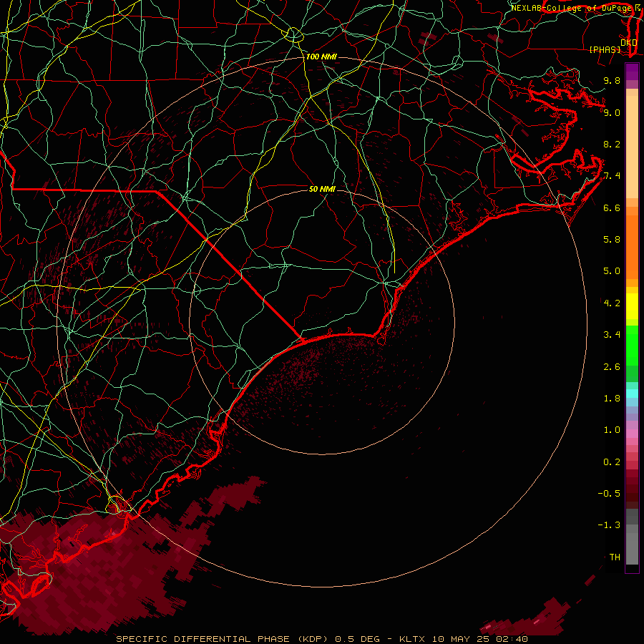
Task: Click the "5.0" color scale value
Action: click(612, 271)
